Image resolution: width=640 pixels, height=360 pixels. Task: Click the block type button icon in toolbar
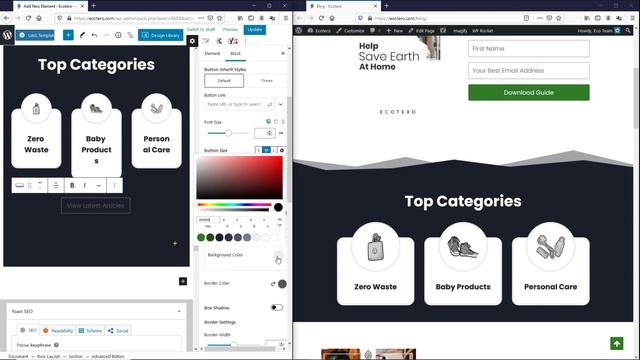tap(20, 185)
